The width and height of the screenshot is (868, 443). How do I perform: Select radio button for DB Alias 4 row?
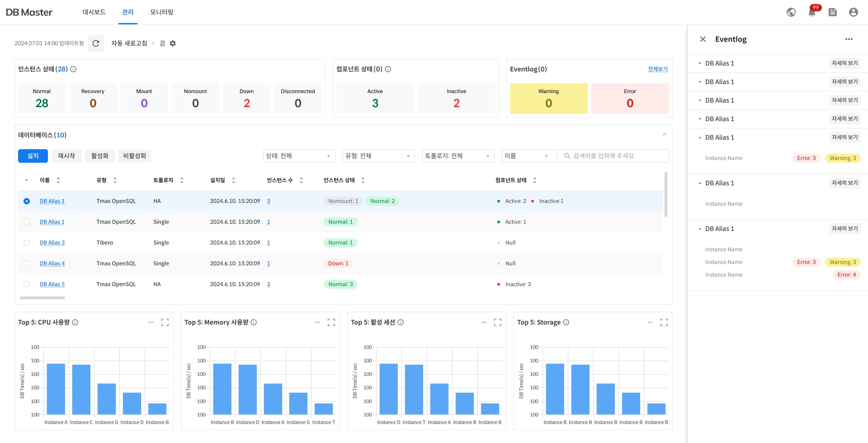tap(27, 264)
